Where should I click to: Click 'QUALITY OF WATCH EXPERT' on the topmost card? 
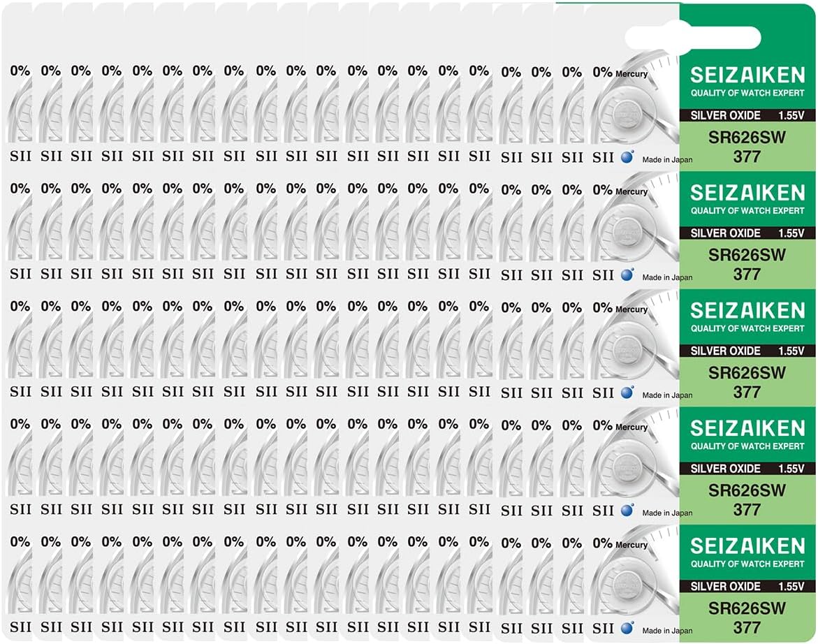click(747, 93)
